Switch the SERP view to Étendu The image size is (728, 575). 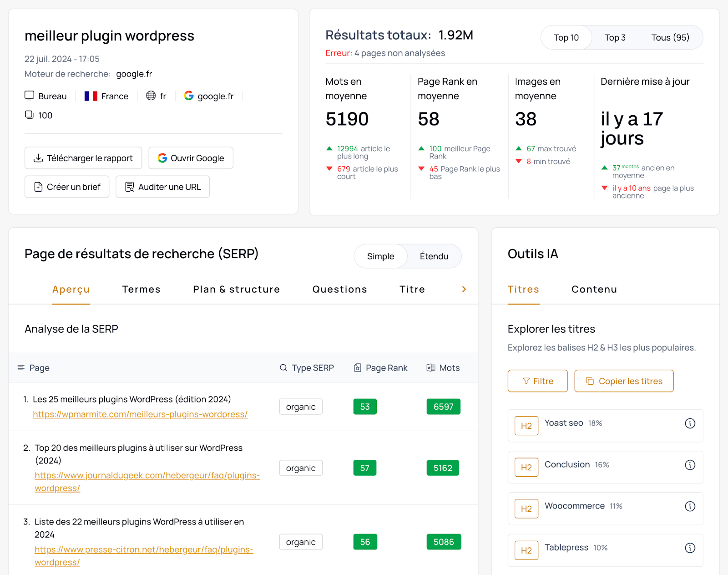pos(434,256)
